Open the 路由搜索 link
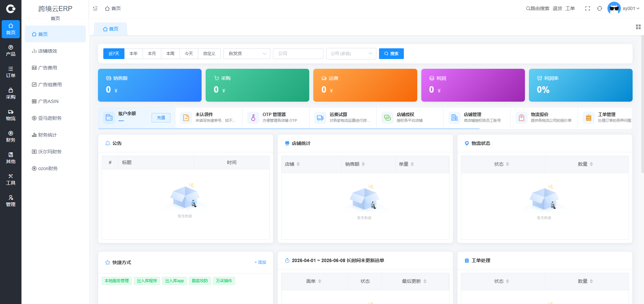The image size is (644, 304). pyautogui.click(x=538, y=8)
